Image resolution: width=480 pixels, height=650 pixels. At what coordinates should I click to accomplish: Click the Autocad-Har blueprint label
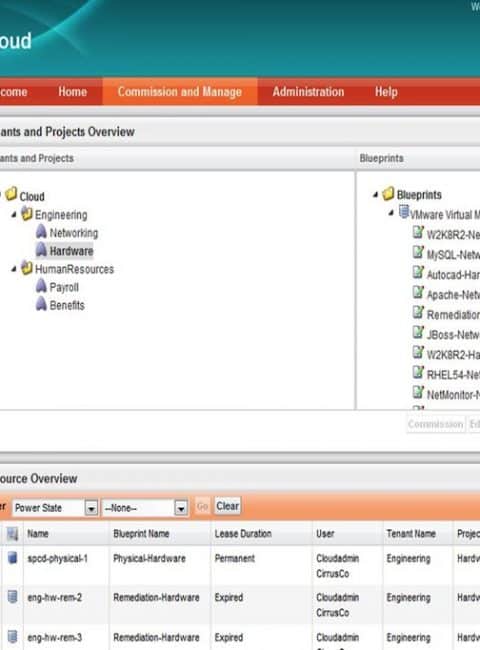point(453,275)
